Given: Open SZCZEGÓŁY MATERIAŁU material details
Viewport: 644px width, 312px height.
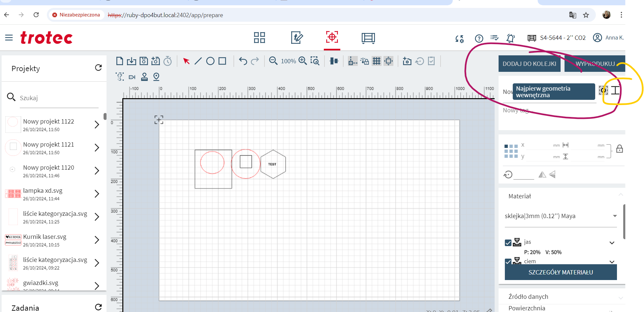Looking at the screenshot, I should coord(561,272).
